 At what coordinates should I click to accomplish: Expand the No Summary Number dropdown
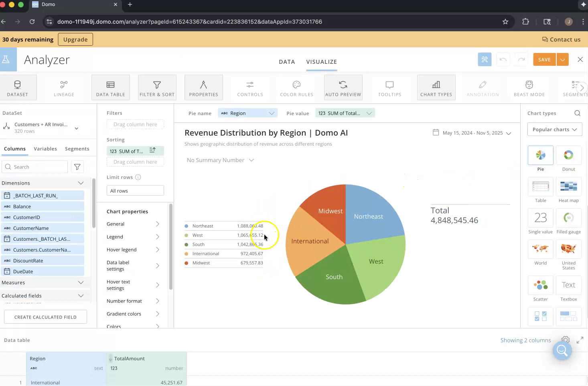(220, 160)
